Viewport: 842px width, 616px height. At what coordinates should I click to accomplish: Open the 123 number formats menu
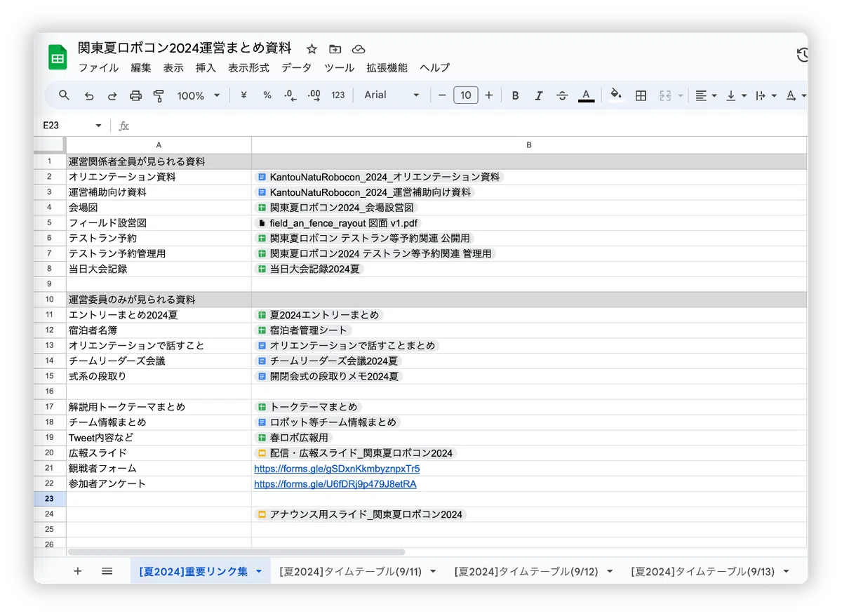(x=338, y=95)
